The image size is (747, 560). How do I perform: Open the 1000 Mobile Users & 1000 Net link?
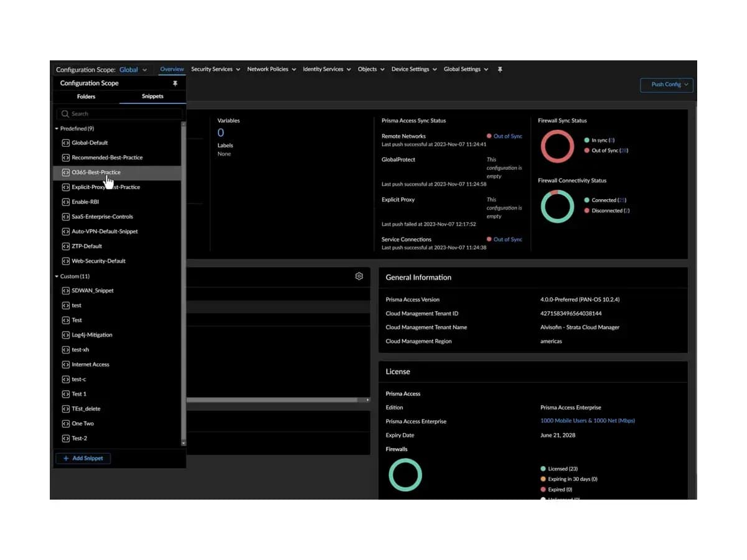588,421
